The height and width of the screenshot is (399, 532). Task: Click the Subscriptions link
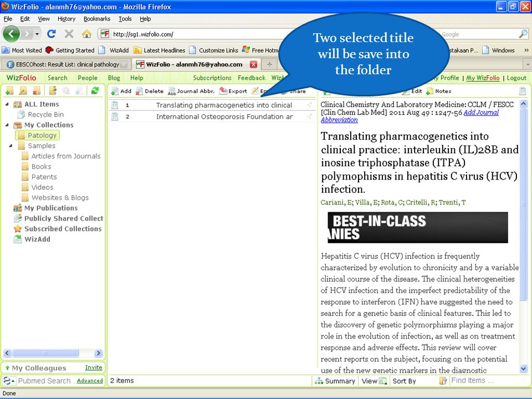pyautogui.click(x=212, y=78)
